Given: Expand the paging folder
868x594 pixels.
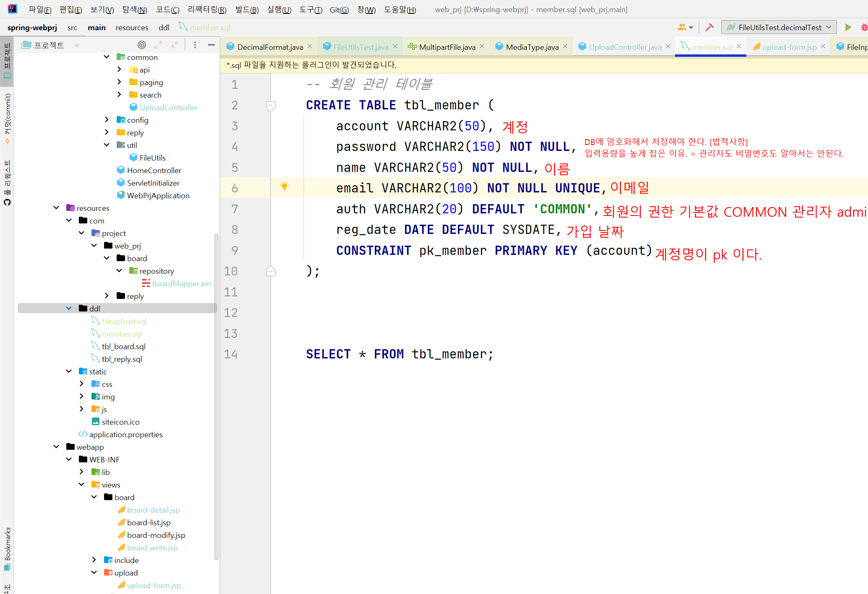Looking at the screenshot, I should click(119, 82).
